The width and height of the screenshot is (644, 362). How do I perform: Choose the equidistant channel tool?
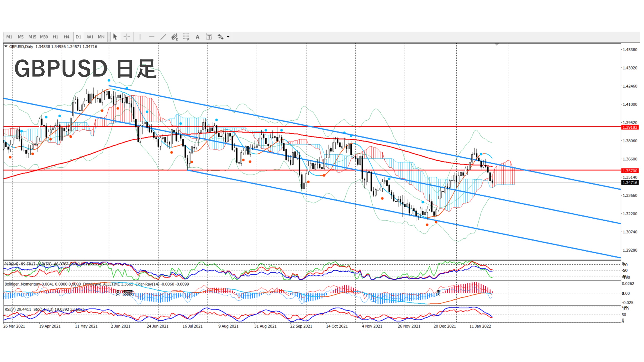coord(174,37)
